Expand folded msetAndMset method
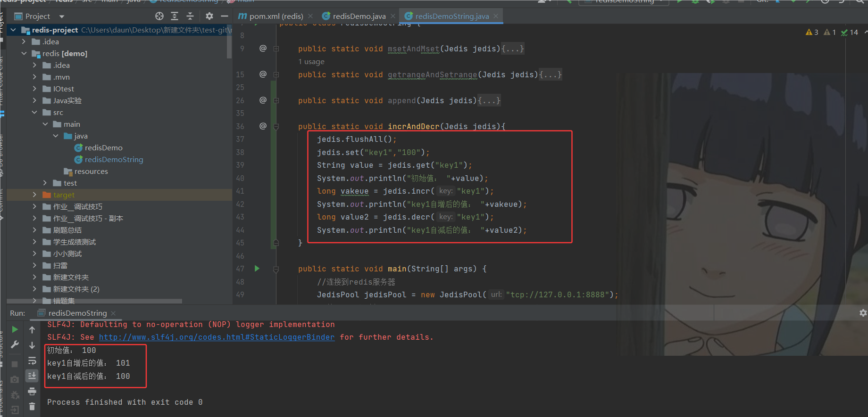868x417 pixels. (276, 49)
